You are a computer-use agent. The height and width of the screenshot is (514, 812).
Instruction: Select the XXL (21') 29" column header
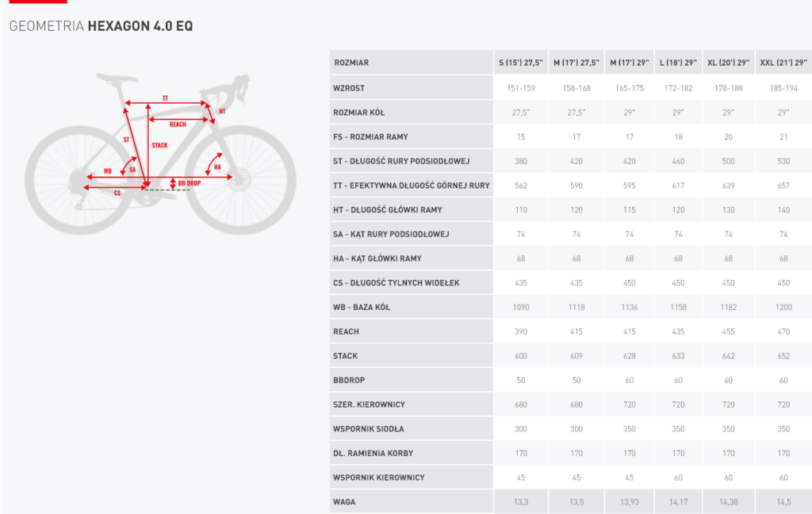[x=783, y=63]
